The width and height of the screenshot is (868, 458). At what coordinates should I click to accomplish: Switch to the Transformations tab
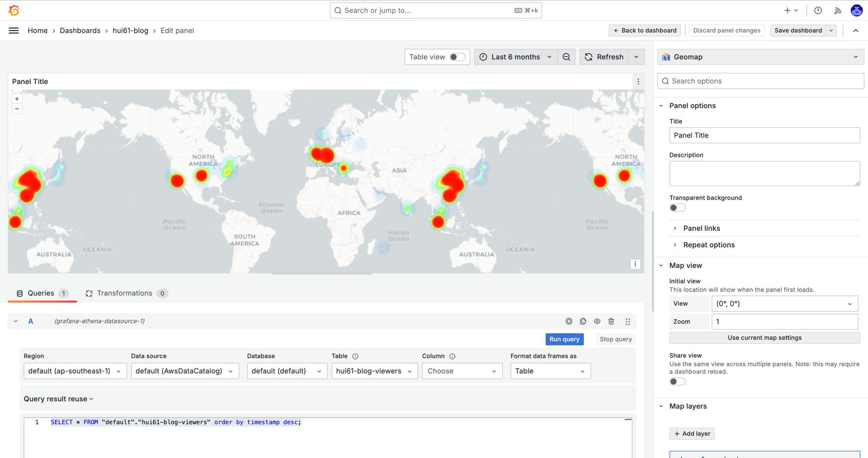(124, 293)
